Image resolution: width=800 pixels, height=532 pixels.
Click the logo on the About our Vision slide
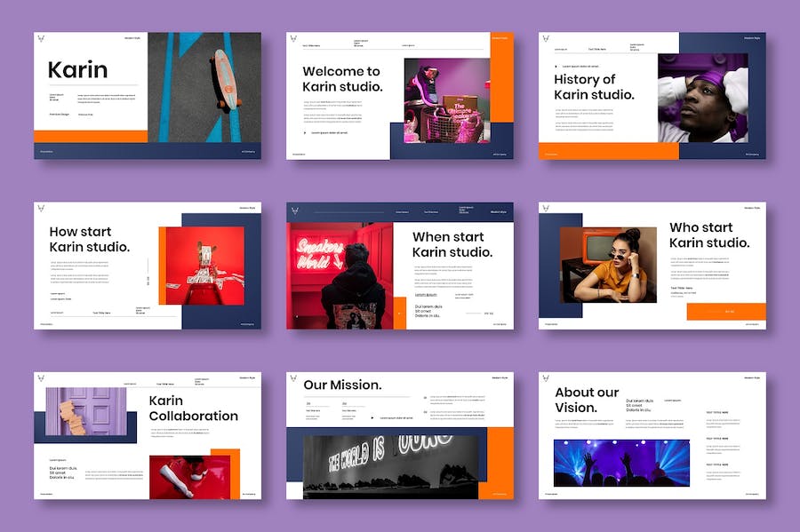coord(545,378)
